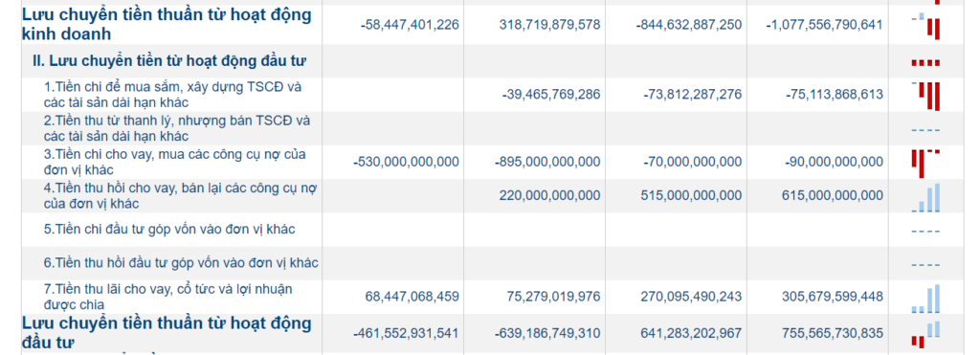Click cell value -1,077,556,790,641
Screen dimensions: 980x355
tap(824, 25)
